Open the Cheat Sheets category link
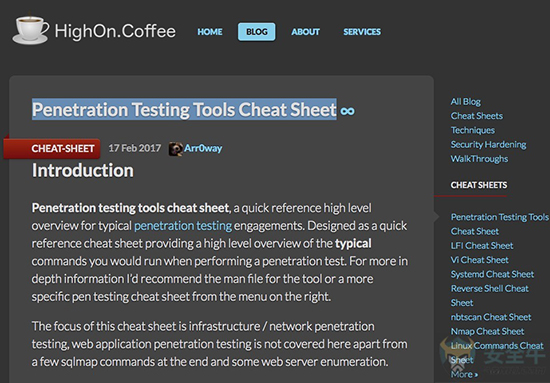550x383 pixels. click(x=477, y=116)
